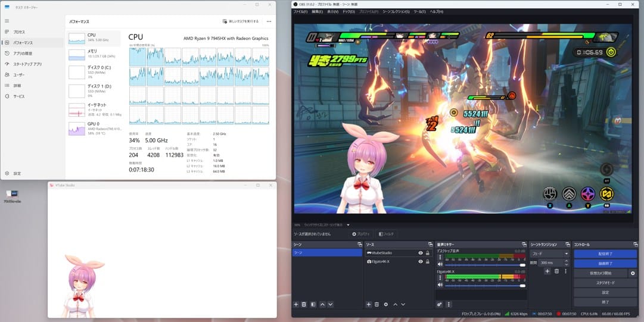Image resolution: width=644 pixels, height=322 pixels.
Task: Click the デスクトップ音声 volume slider
Action: [486, 264]
